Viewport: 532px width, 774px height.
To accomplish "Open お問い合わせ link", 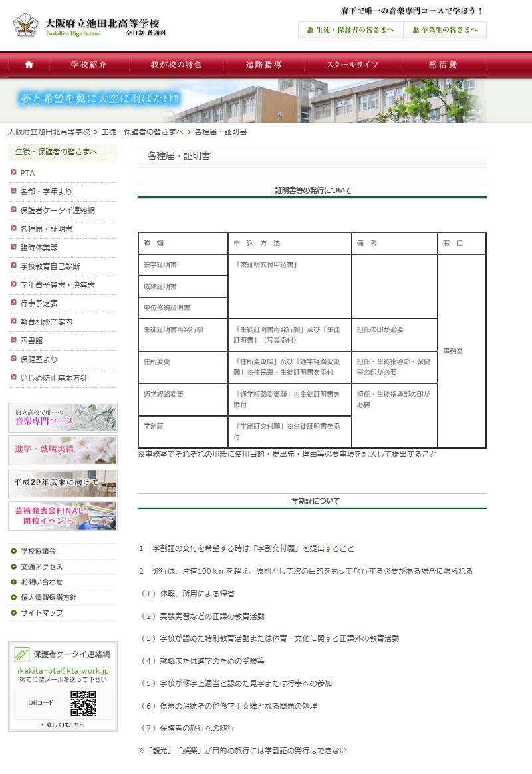I will tap(41, 582).
